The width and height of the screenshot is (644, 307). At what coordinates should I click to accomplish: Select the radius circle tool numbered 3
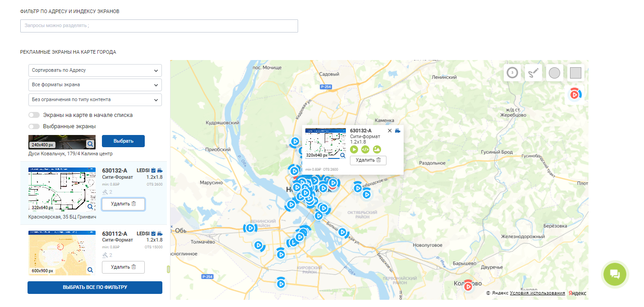(512, 72)
